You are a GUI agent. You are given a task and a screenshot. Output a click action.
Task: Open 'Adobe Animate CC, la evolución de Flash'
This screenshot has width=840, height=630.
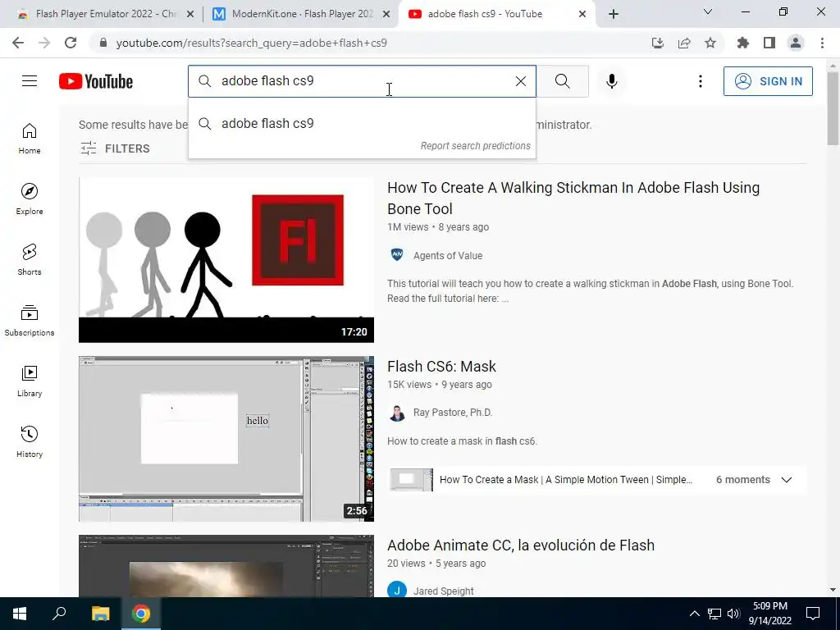click(521, 546)
